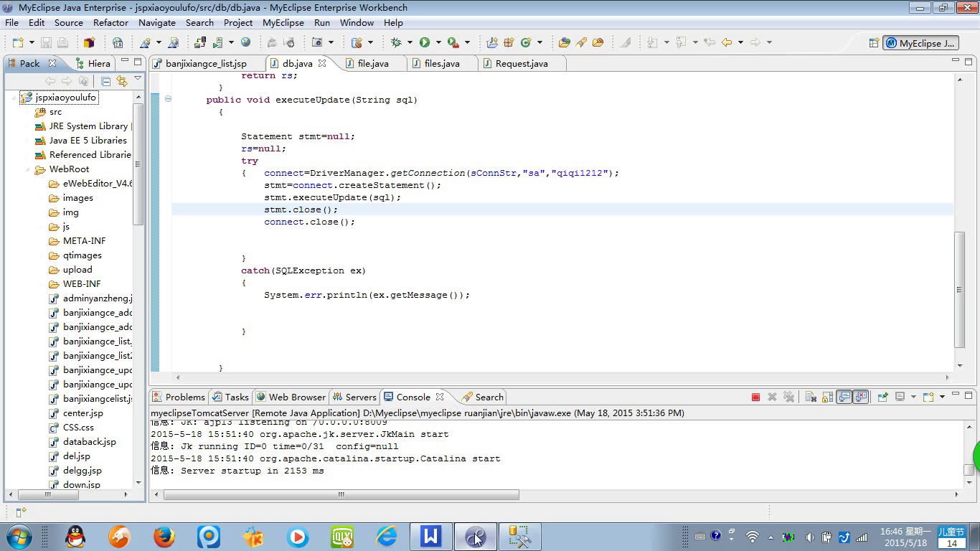Click the deploy server icon in the toolbar

coord(199,42)
